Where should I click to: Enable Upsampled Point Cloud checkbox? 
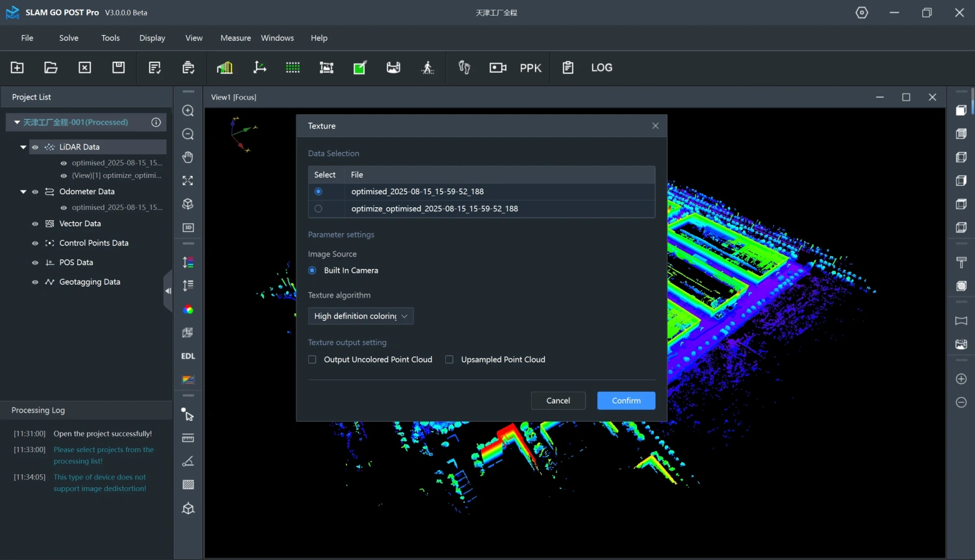click(x=449, y=359)
